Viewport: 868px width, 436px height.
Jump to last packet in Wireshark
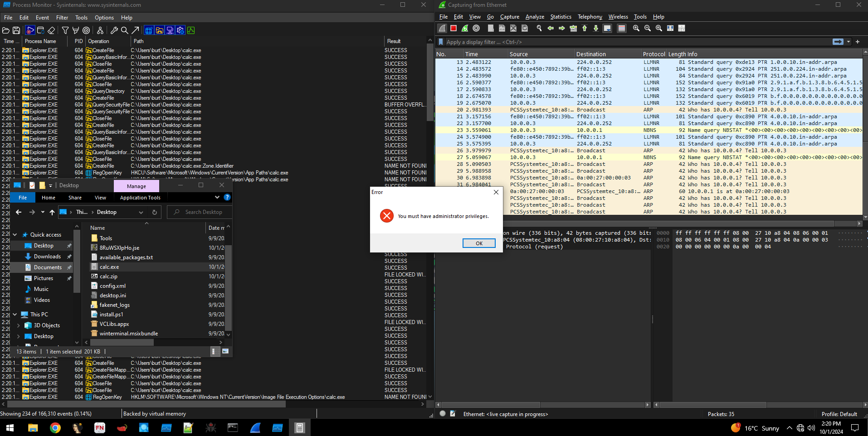pyautogui.click(x=596, y=28)
